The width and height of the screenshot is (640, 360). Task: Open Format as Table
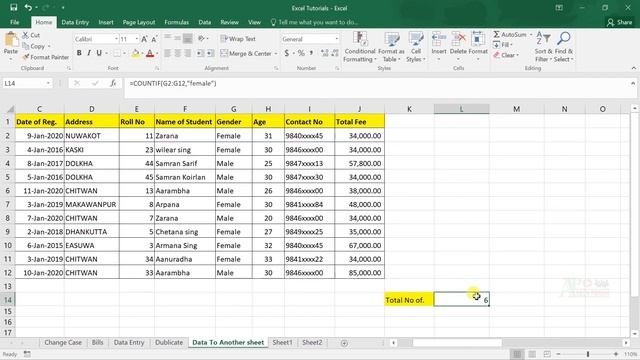click(391, 47)
